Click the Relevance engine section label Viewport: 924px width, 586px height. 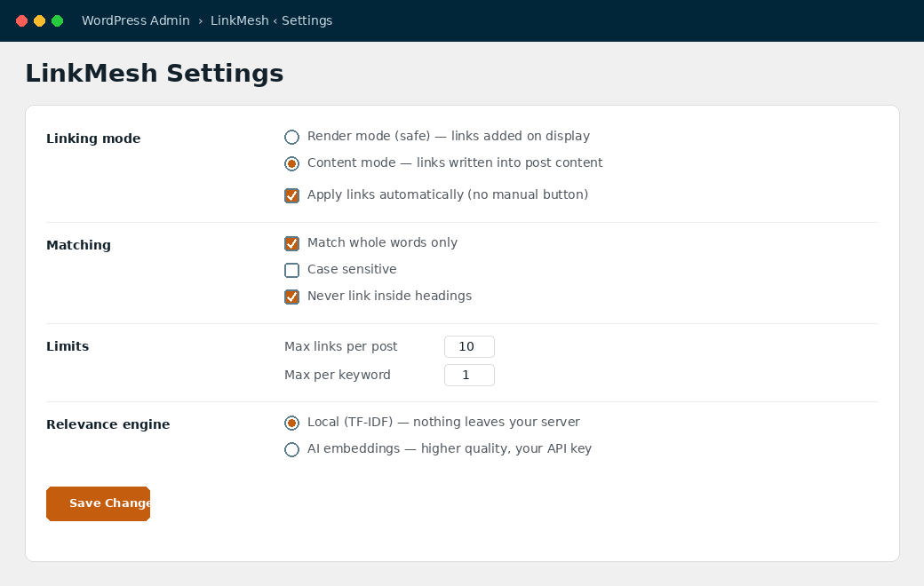108,424
